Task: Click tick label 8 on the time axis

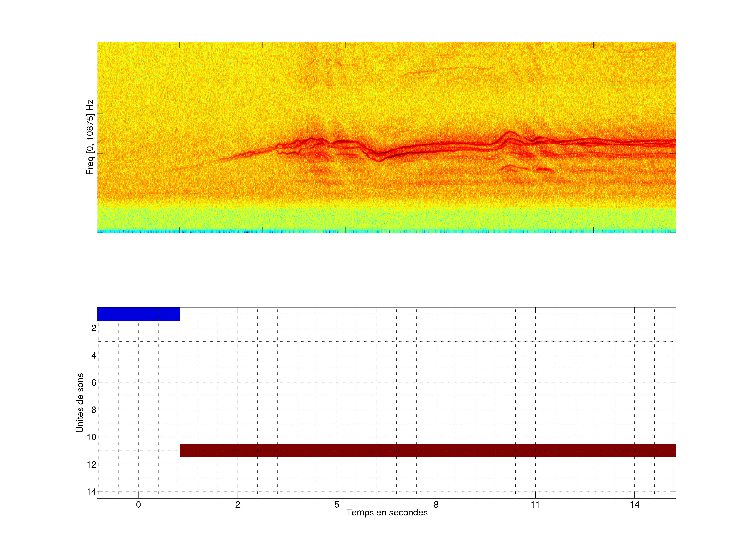Action: (x=436, y=505)
